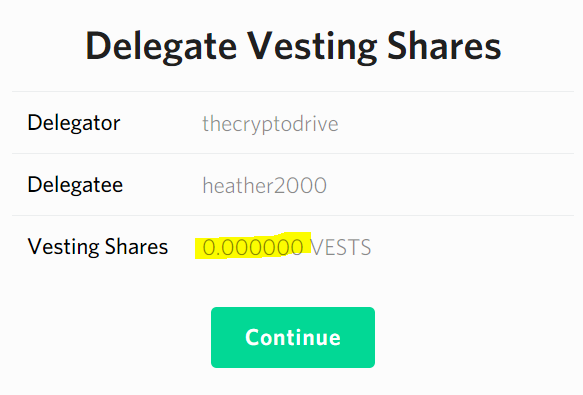The image size is (583, 395).
Task: Select the Delegatee value heather2000
Action: point(264,185)
